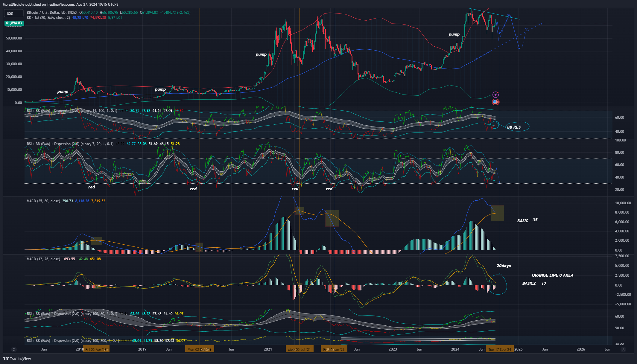Select the RSI legend with settings 7, 20, 1, 0.1
This screenshot has width=637, height=364.
[70, 144]
